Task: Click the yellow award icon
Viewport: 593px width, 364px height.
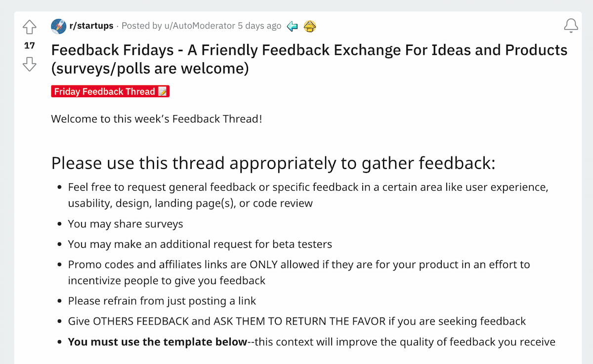Action: coord(310,26)
